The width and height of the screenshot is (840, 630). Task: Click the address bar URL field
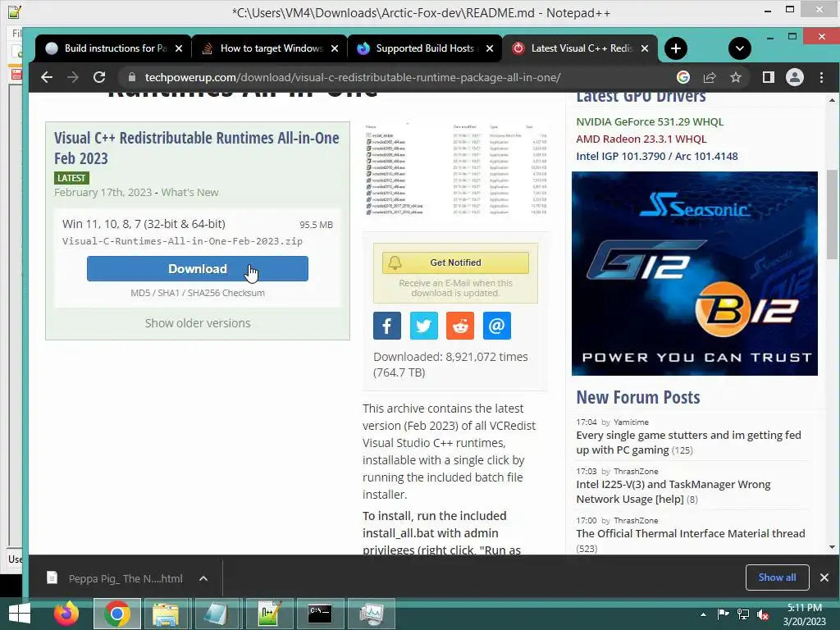click(353, 77)
